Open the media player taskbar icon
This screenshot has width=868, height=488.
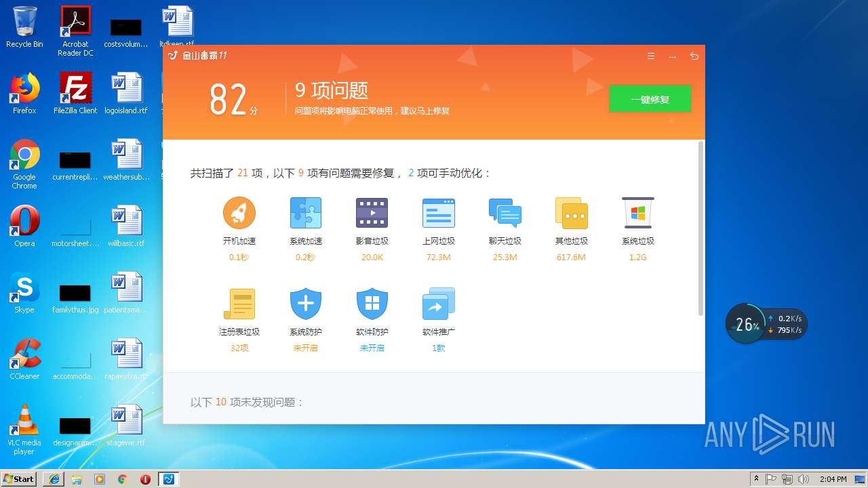100,479
